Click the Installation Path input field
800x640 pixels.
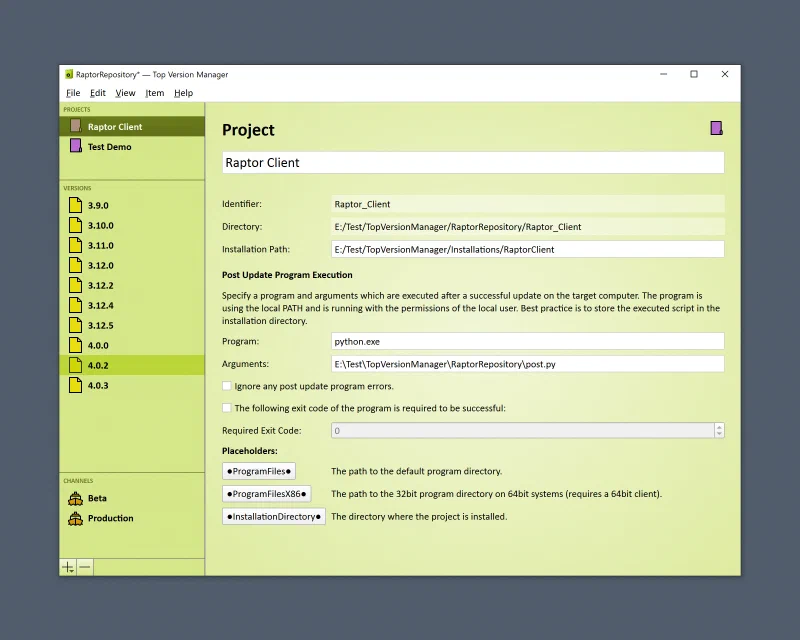[x=528, y=249]
